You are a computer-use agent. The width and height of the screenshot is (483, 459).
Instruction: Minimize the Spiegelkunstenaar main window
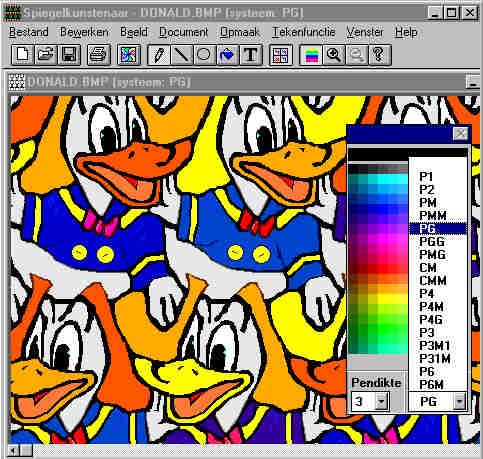click(435, 13)
